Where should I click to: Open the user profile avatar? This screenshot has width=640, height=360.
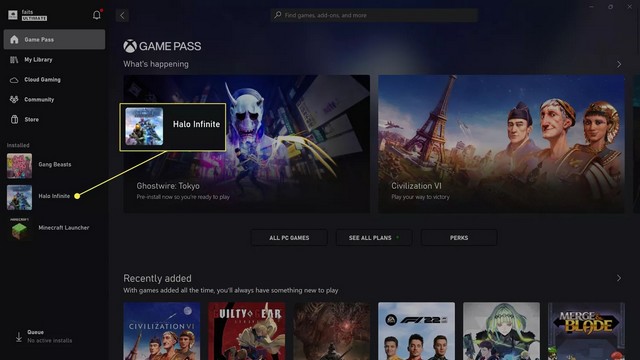[13, 15]
